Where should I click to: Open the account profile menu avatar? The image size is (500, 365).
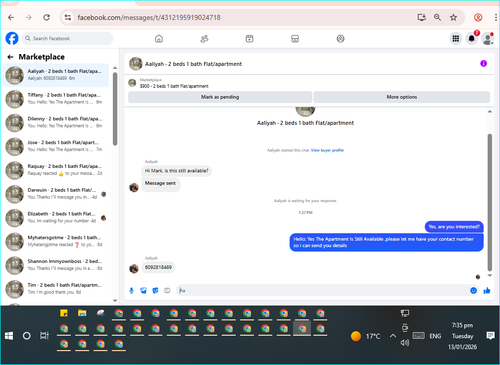click(x=488, y=39)
